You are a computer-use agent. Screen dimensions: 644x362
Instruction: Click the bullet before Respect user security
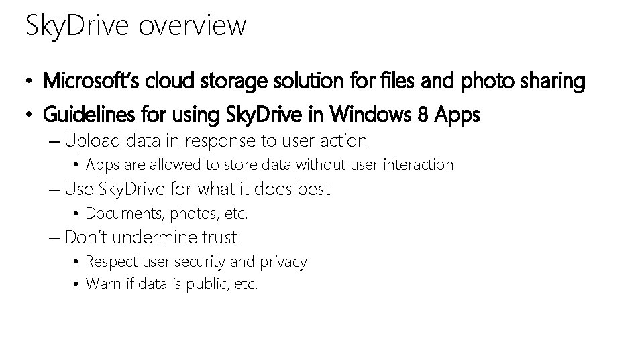pyautogui.click(x=76, y=261)
